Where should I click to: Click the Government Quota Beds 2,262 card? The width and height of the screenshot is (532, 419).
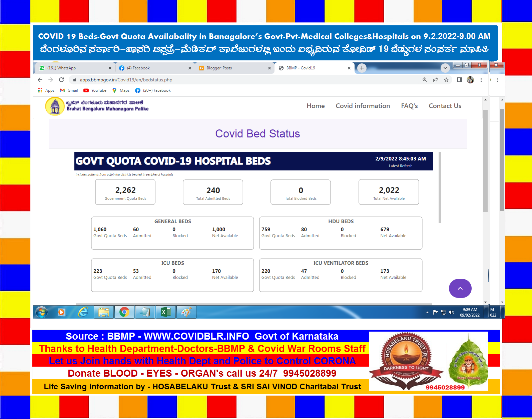(125, 192)
